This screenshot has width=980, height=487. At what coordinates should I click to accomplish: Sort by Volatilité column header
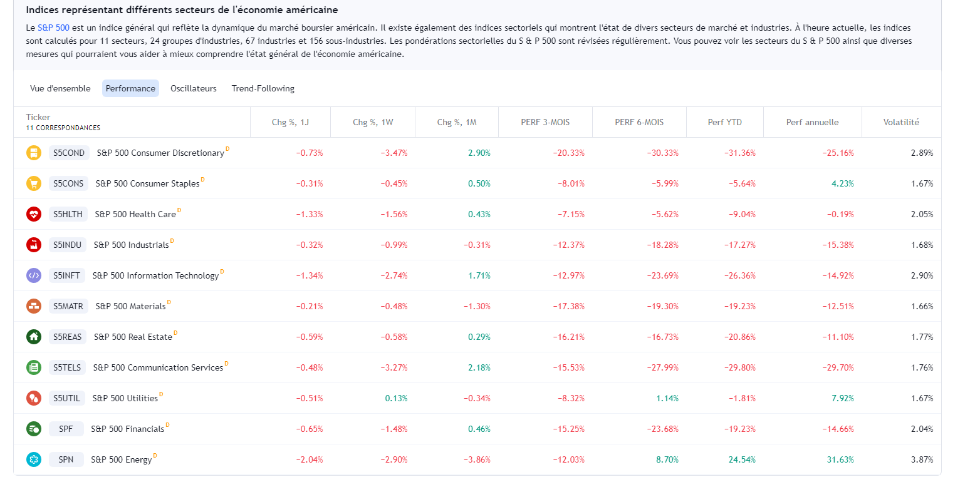[x=901, y=122]
